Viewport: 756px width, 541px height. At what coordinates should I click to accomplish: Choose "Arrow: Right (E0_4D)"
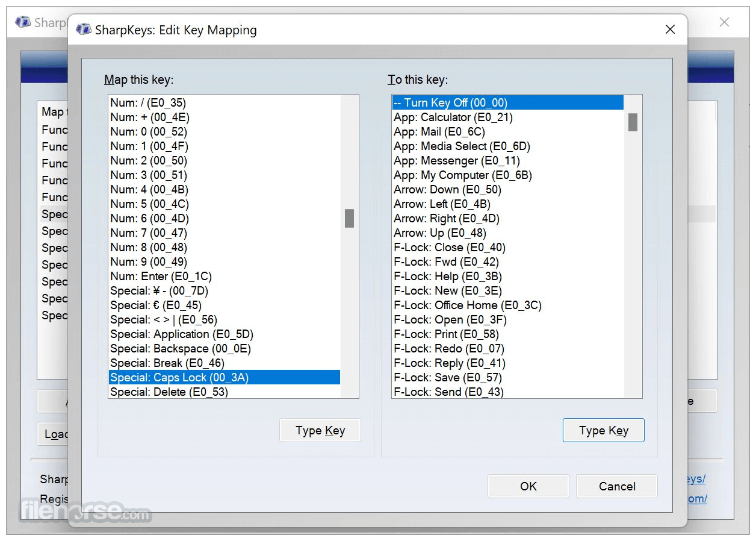(x=508, y=218)
